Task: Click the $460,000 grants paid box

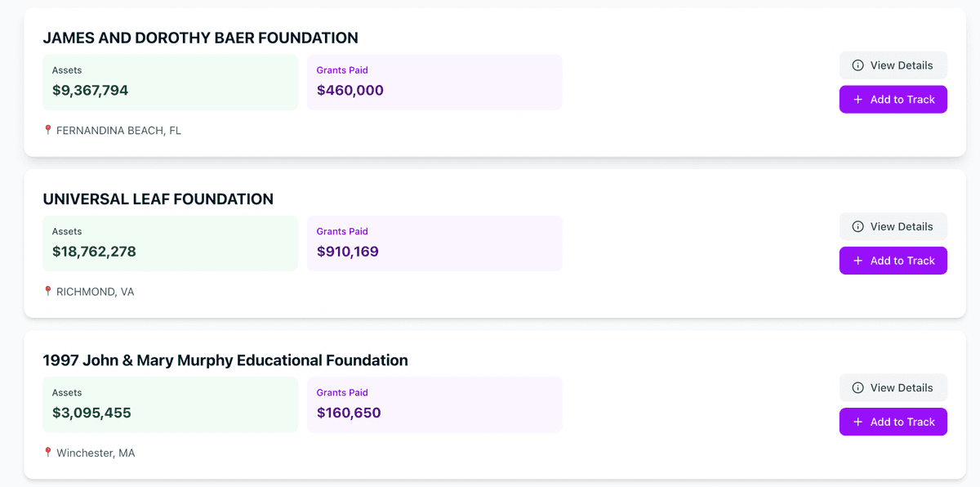Action: coord(434,82)
